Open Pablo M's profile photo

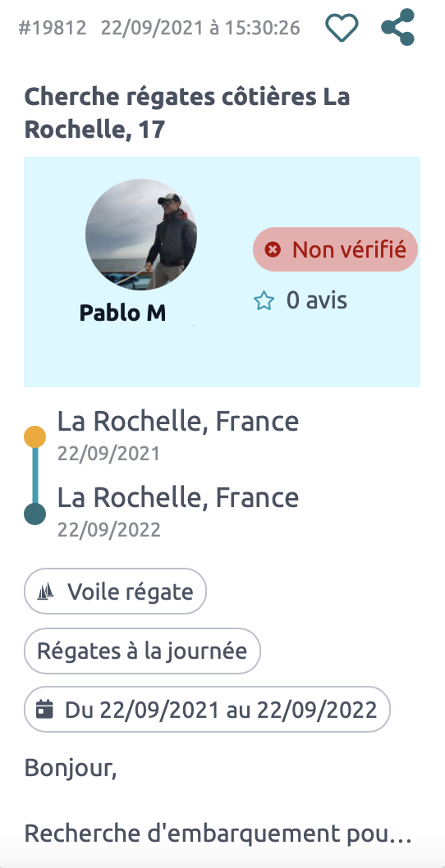click(141, 234)
